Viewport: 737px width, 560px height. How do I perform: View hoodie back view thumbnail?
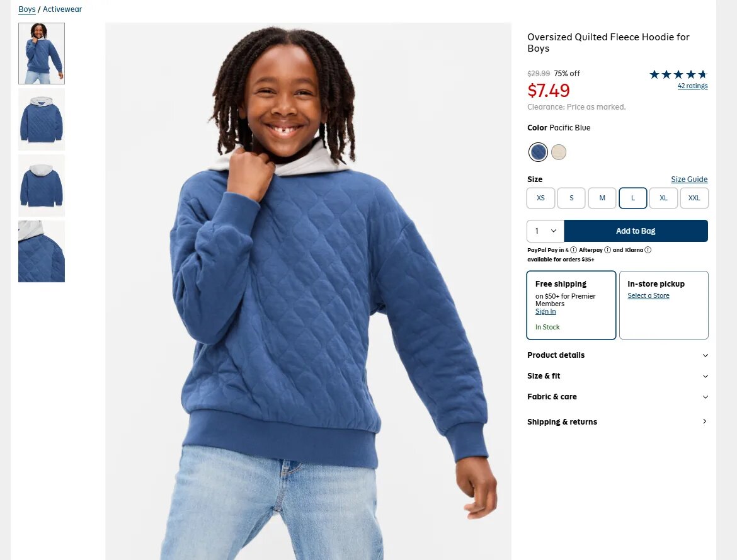42,186
